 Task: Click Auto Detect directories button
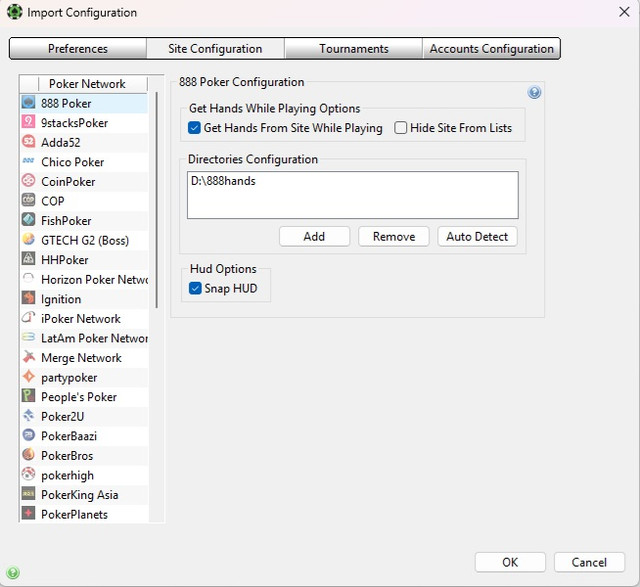[x=477, y=236]
